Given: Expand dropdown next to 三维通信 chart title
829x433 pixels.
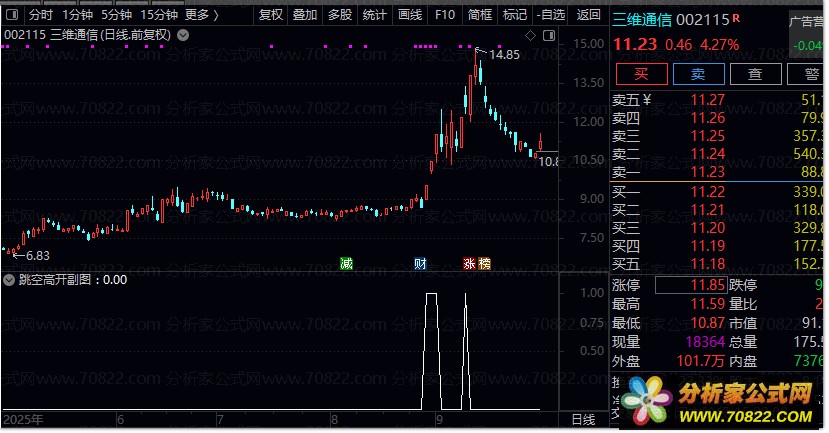Looking at the screenshot, I should tap(183, 35).
